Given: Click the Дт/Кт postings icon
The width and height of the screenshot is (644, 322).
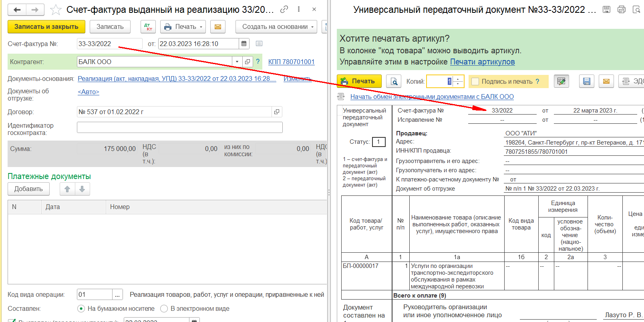Looking at the screenshot, I should click(x=148, y=27).
